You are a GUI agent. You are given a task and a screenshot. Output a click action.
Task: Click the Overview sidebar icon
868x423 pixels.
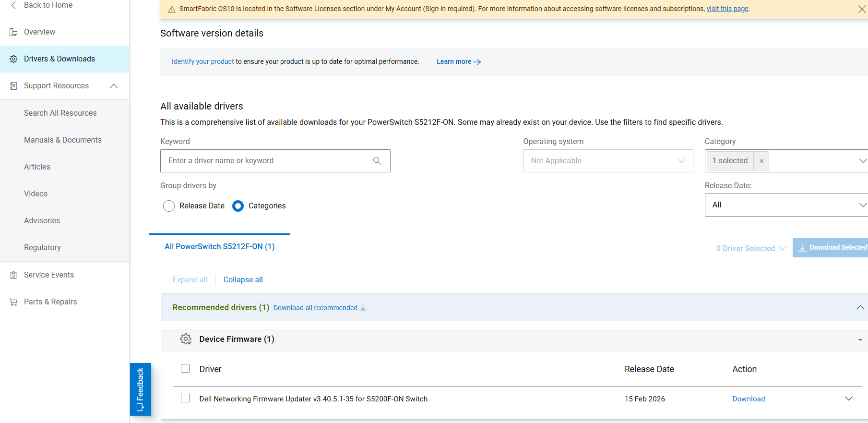[13, 32]
